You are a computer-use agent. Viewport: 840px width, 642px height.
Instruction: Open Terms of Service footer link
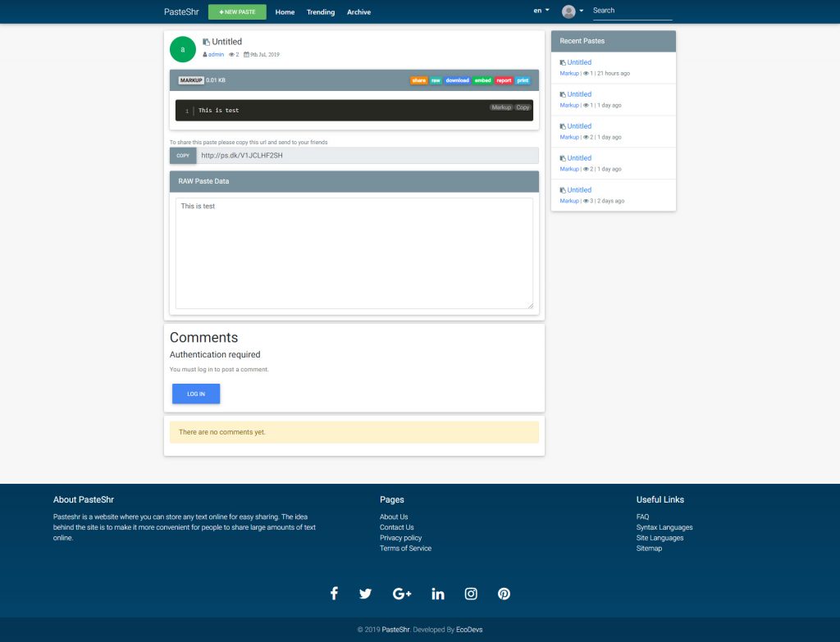(405, 549)
